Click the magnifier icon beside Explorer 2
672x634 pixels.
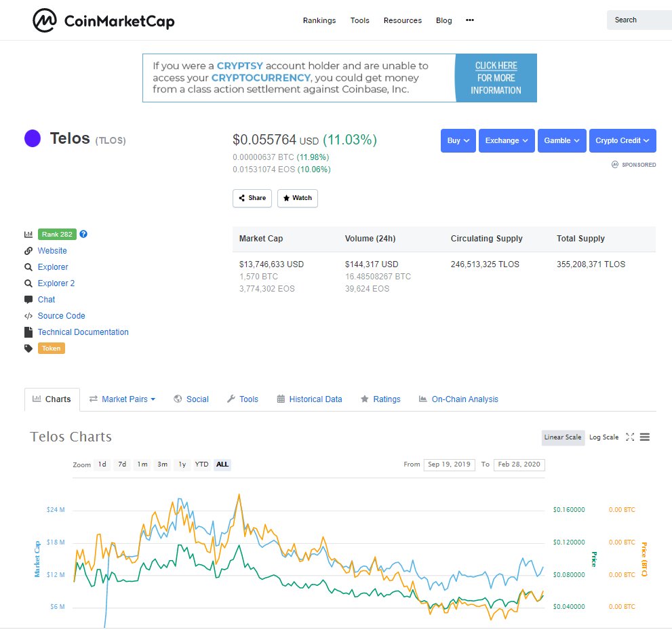click(28, 283)
